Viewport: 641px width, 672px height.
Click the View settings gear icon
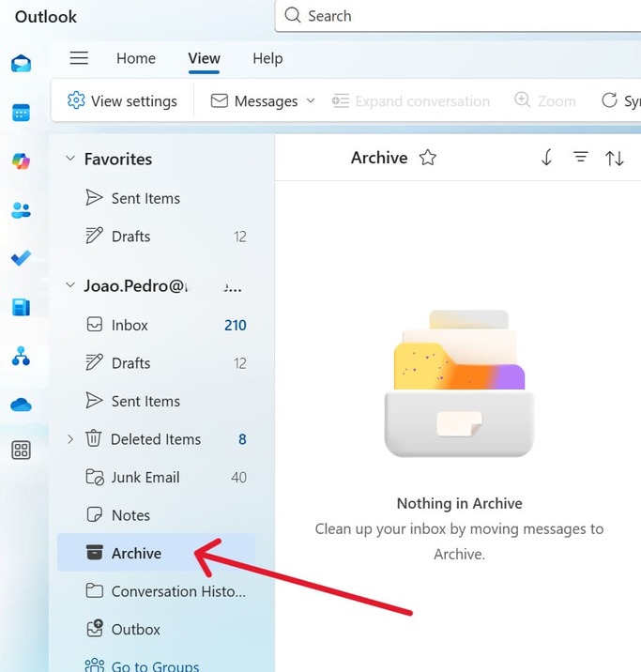click(76, 100)
